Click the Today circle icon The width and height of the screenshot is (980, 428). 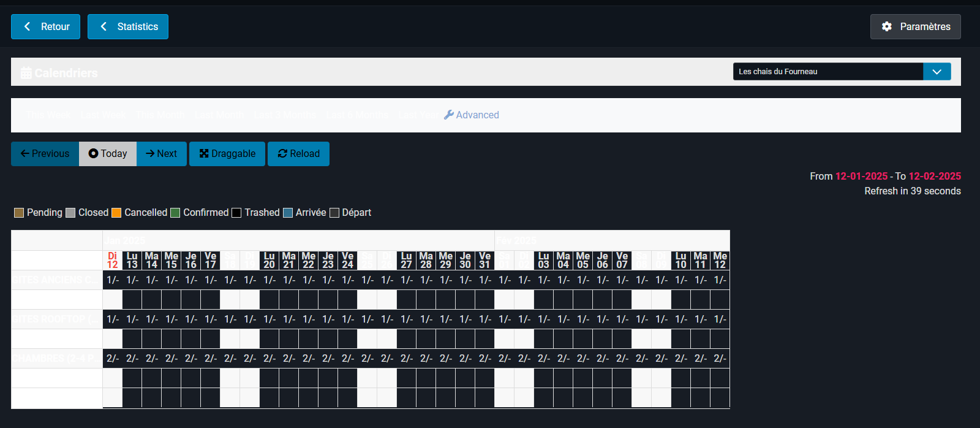[93, 154]
